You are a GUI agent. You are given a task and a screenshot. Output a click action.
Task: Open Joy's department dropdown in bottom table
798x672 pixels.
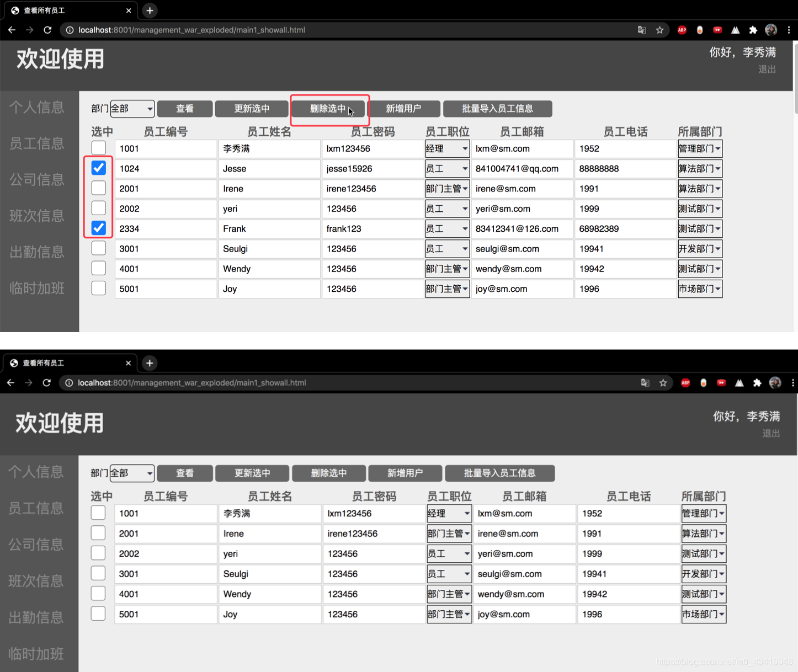704,614
